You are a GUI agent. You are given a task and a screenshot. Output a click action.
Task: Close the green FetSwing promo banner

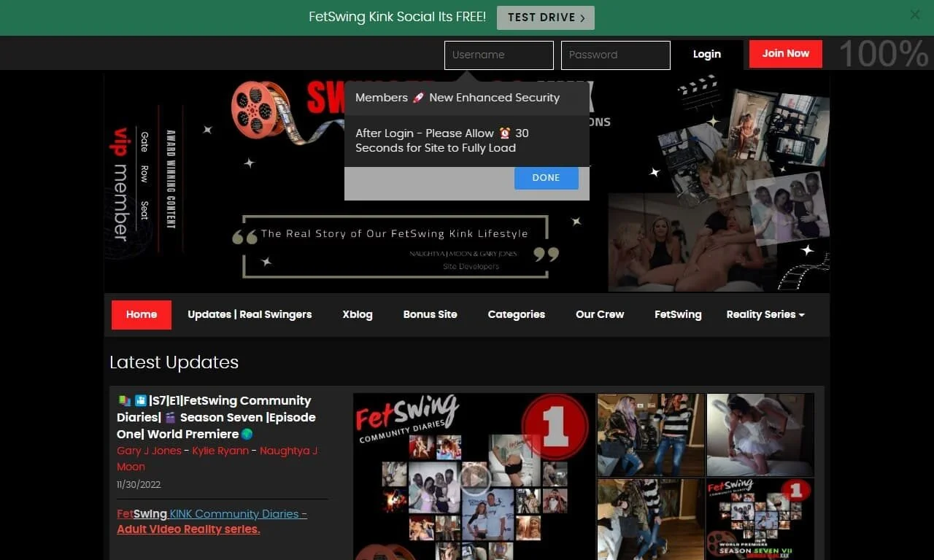(x=914, y=15)
